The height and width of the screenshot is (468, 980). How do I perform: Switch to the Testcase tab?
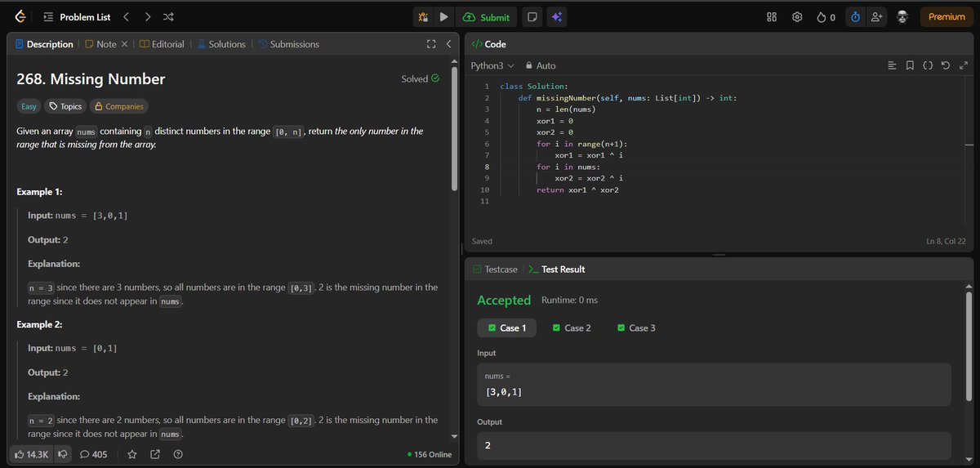point(495,269)
